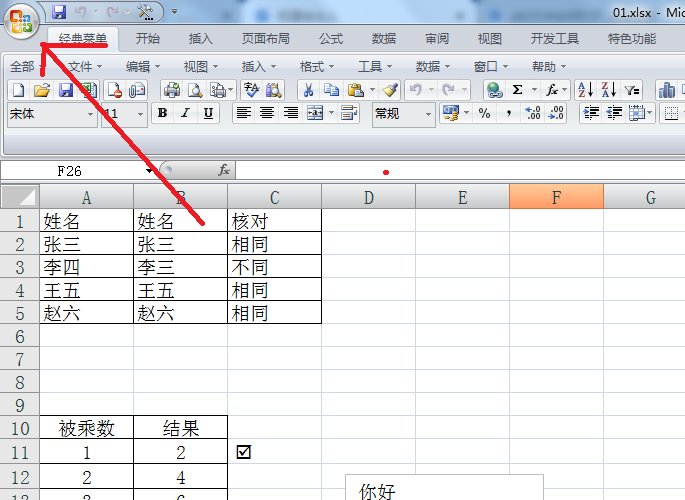685x500 pixels.
Task: Save via the Quick Access Toolbar disk icon
Action: [x=59, y=12]
